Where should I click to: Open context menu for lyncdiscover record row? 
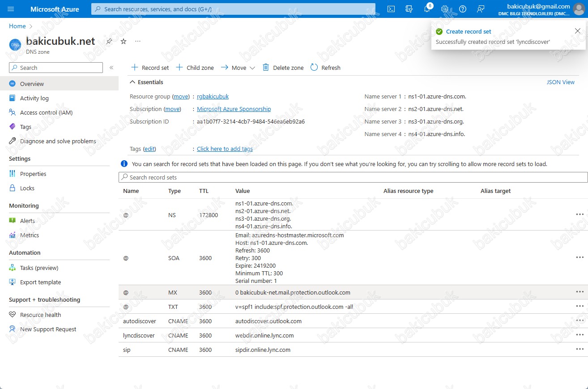coord(580,335)
